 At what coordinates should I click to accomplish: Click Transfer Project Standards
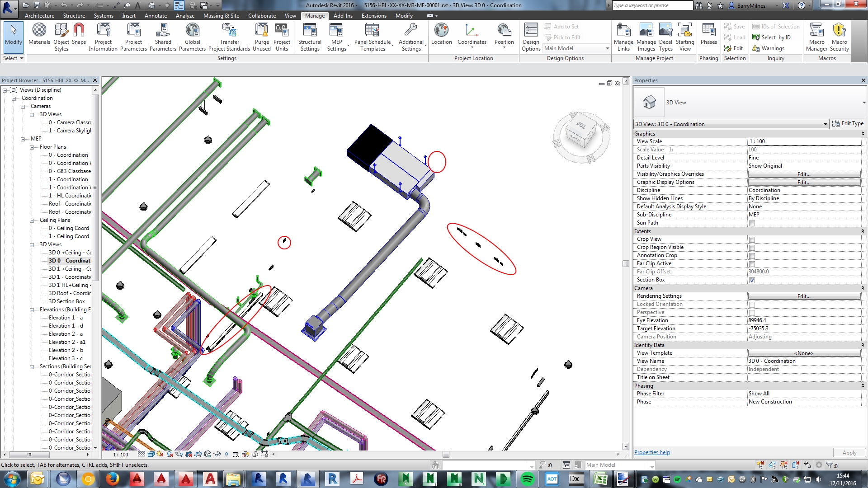pos(229,35)
